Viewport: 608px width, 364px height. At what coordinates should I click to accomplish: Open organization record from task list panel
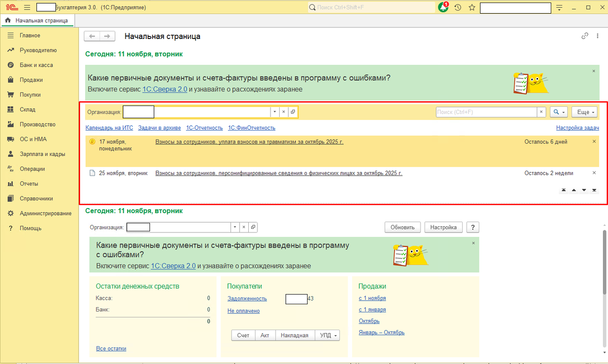click(x=293, y=112)
